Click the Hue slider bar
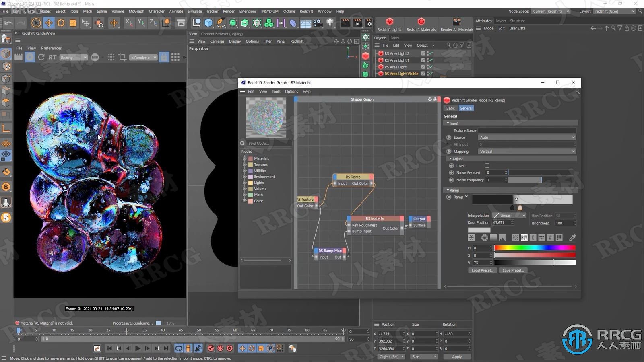644x362 pixels. (535, 248)
